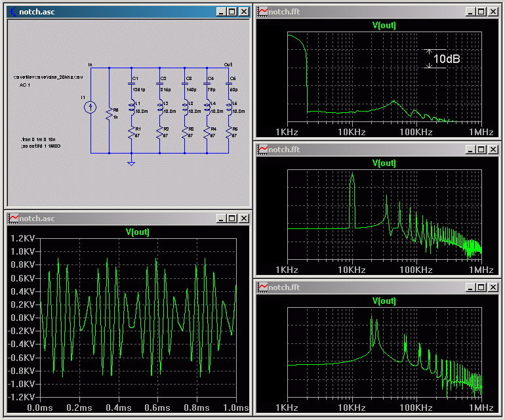Screen dimensions: 505x420
Task: Select capacitor C4 in the schematic
Action: tap(207, 83)
